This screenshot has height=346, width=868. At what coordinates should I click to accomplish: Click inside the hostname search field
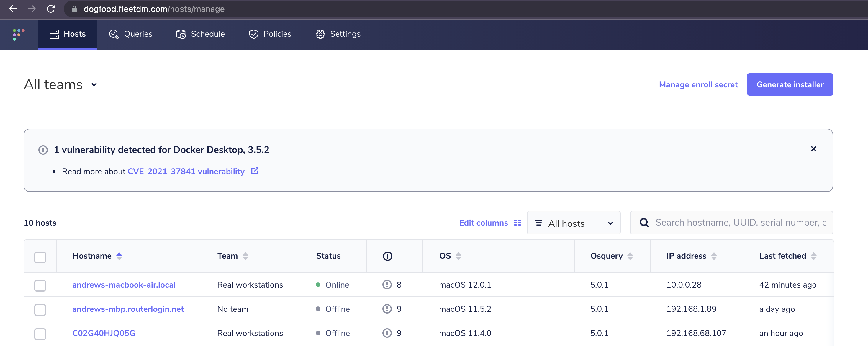click(x=724, y=223)
